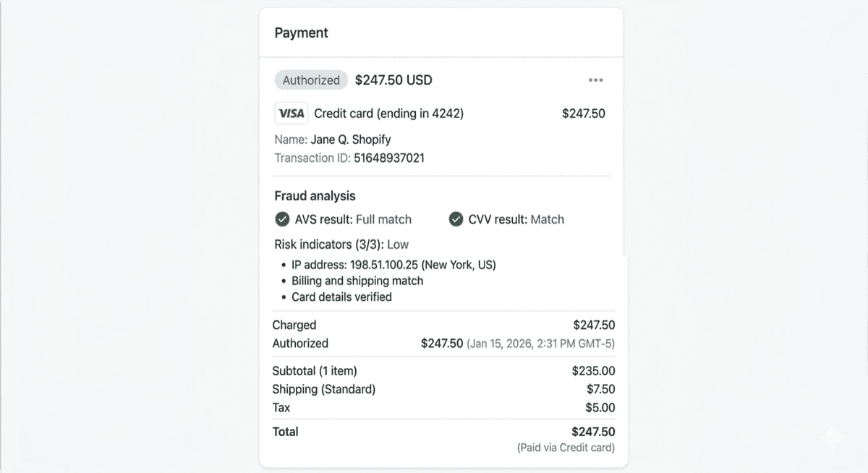
Task: Click the Shipping (Standard) line item
Action: tap(323, 389)
